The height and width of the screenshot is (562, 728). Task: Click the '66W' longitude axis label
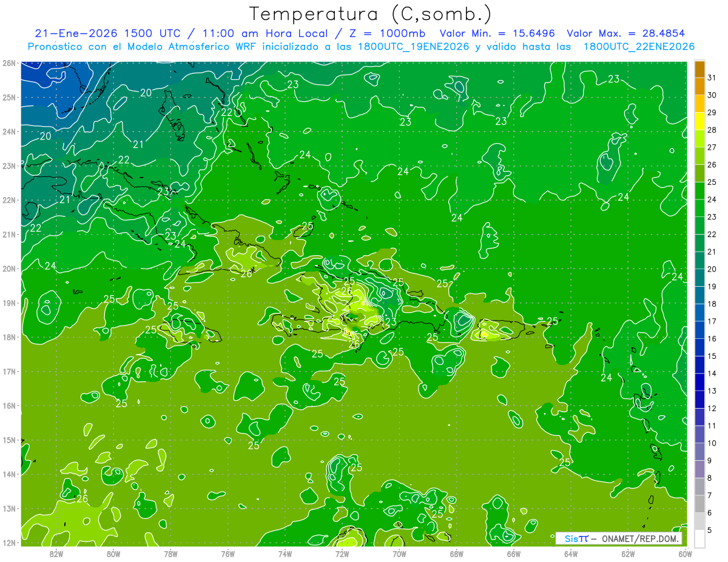point(513,553)
